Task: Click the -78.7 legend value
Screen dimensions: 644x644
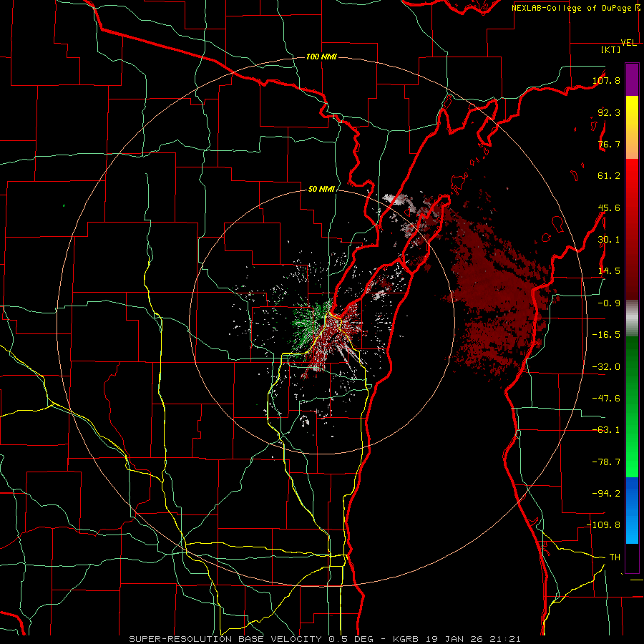Action: [x=606, y=462]
